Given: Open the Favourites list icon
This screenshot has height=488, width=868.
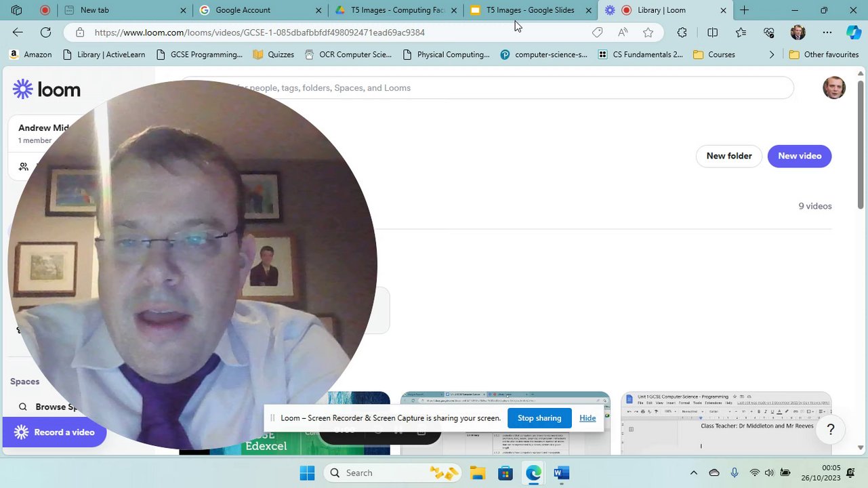Looking at the screenshot, I should [x=741, y=32].
